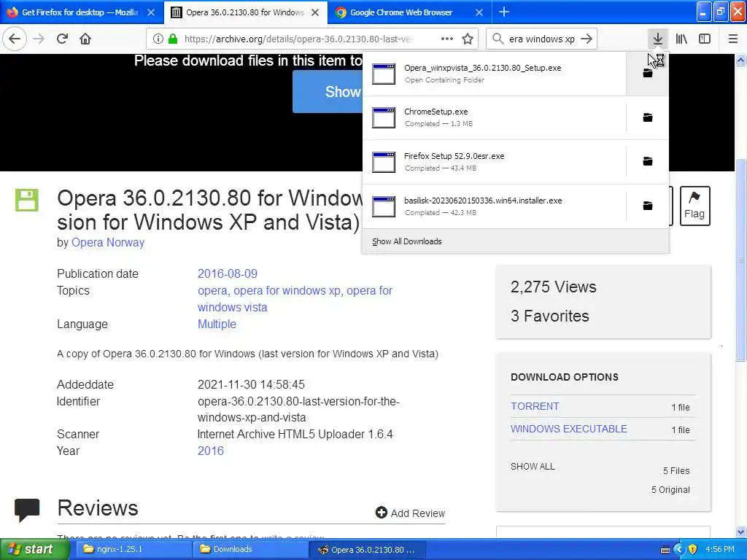Click the ChromeSetup.exe file icon
The image size is (747, 560).
click(x=384, y=117)
